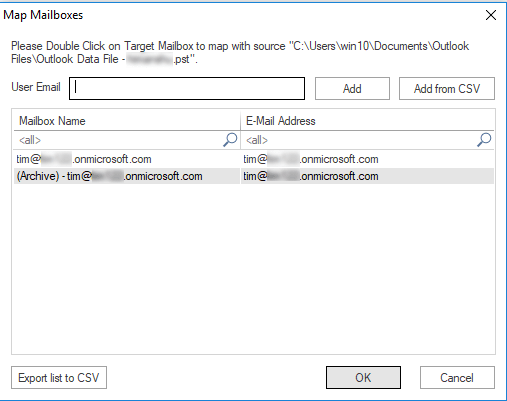Screen dimensions: 507x401
Task: Click the first row's e-mail address cell
Action: (367, 159)
